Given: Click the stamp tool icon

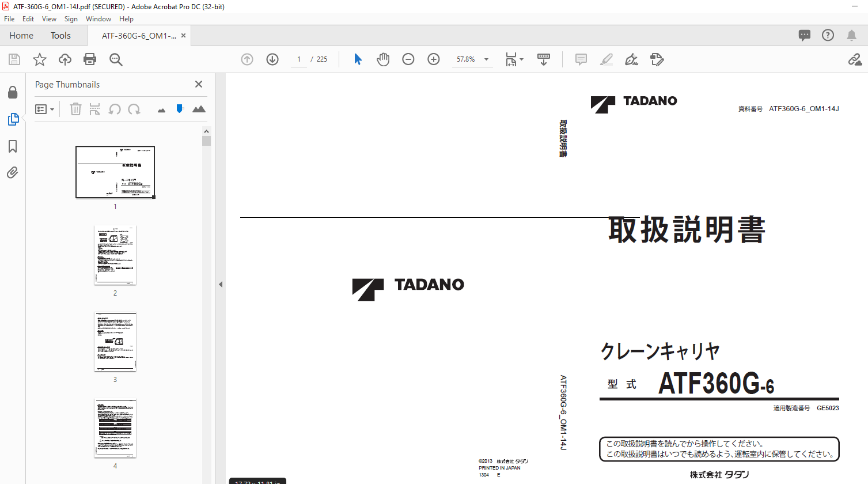Looking at the screenshot, I should point(657,59).
